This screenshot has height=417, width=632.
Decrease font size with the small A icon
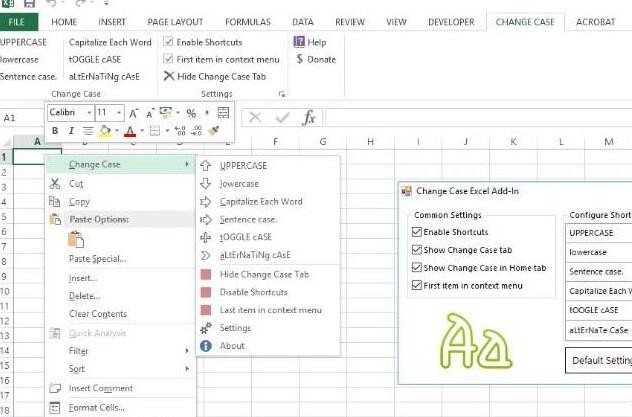150,114
